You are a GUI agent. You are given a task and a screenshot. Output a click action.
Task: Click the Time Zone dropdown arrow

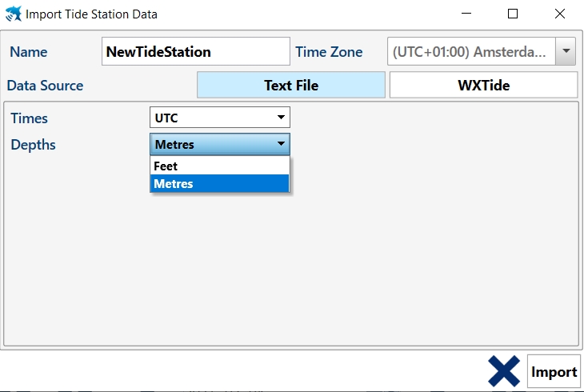tap(566, 52)
